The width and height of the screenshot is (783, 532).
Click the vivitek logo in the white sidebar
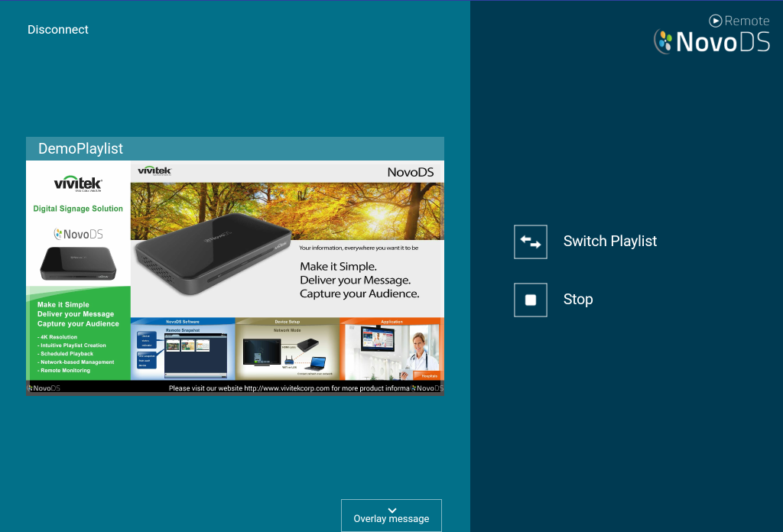point(78,183)
